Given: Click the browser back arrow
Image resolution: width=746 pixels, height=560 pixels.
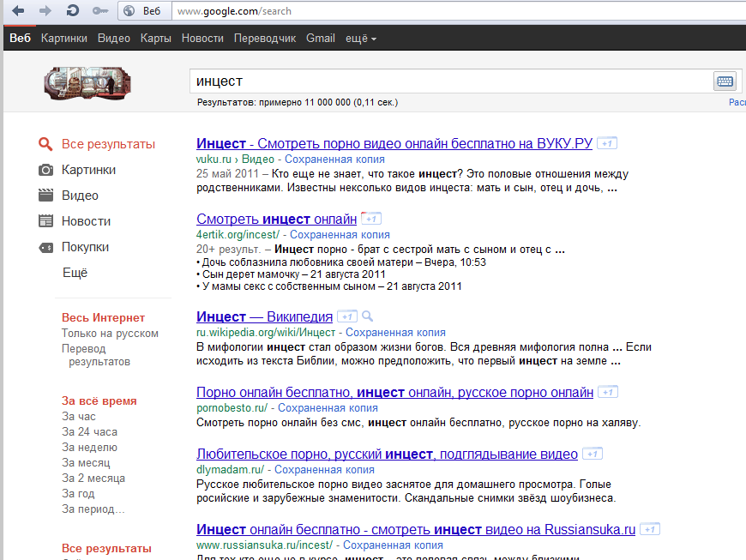Looking at the screenshot, I should [18, 10].
